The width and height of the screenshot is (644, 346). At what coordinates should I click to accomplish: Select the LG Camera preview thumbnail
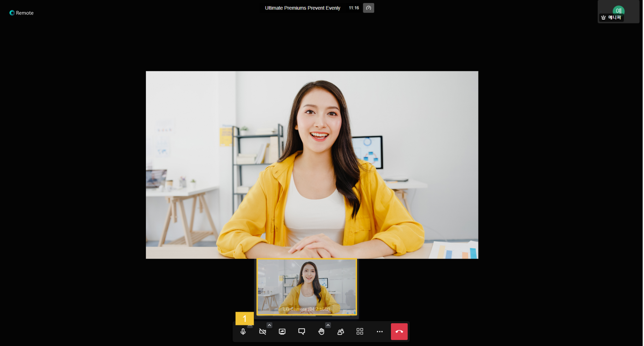pyautogui.click(x=307, y=287)
